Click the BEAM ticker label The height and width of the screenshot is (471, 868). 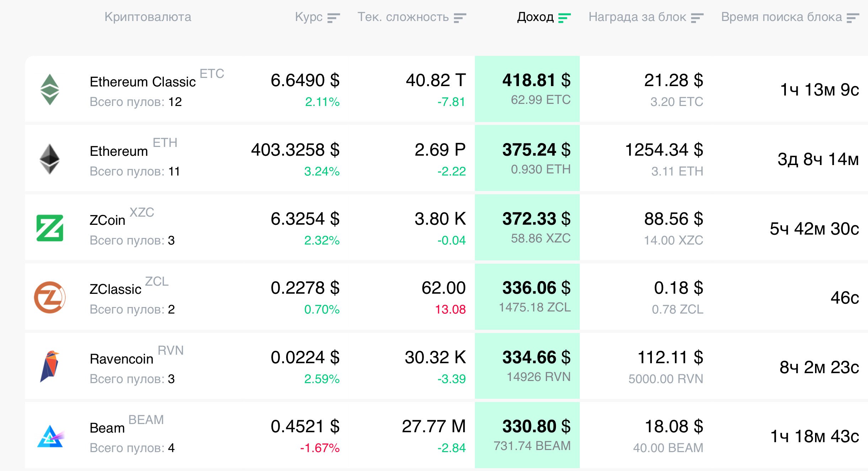(146, 420)
